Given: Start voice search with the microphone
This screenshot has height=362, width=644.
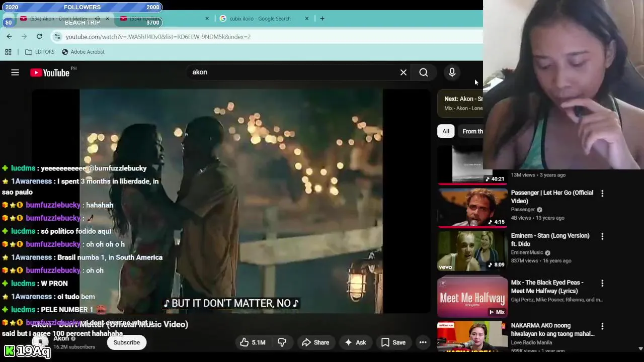Looking at the screenshot, I should tap(452, 72).
